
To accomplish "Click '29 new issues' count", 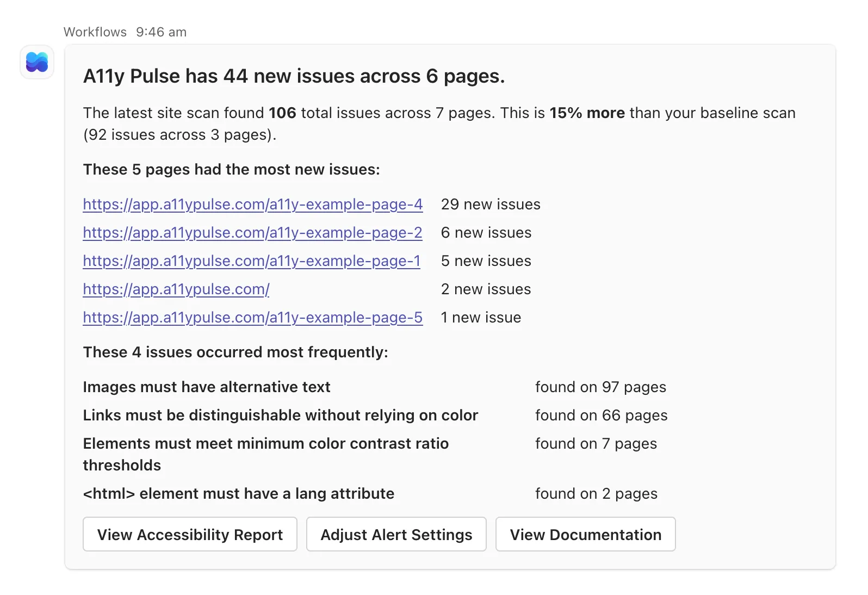I will 491,204.
